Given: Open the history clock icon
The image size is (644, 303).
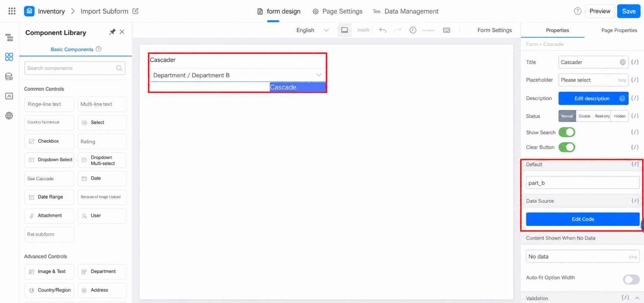Looking at the screenshot, I should [x=413, y=30].
